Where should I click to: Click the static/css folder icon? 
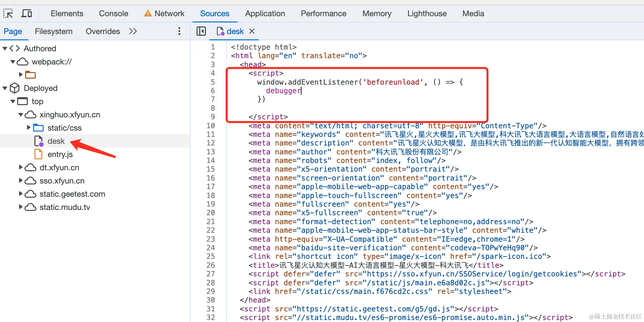(x=38, y=128)
